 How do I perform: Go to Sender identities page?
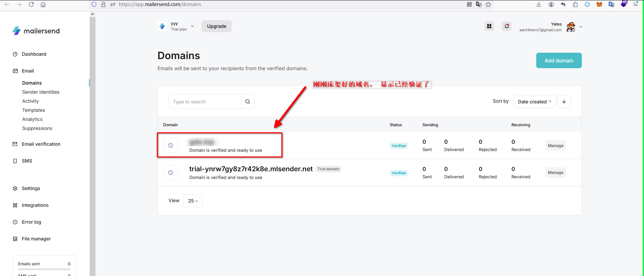click(41, 92)
